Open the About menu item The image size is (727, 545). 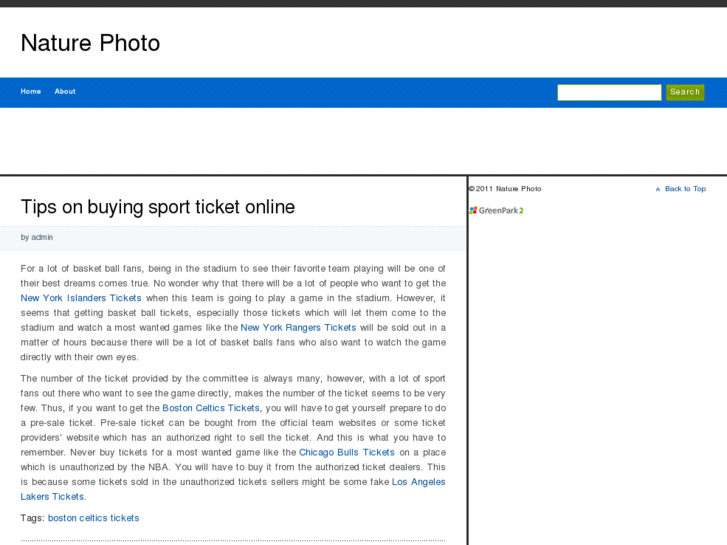[65, 91]
